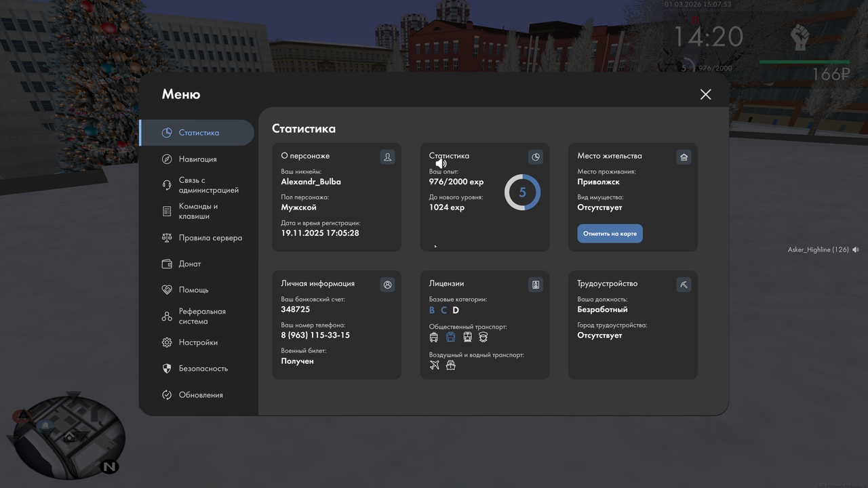Click the highlighted blue bus license icon

450,337
